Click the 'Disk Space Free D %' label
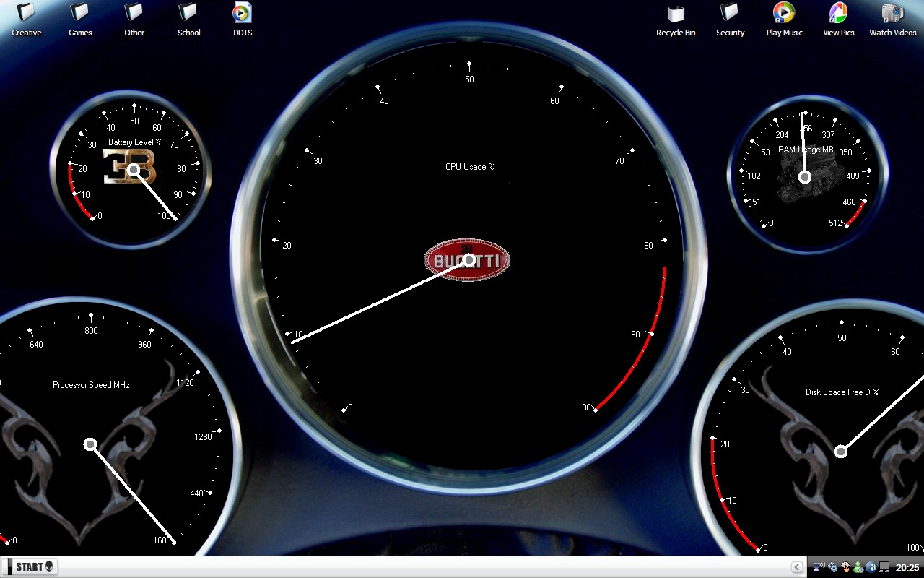This screenshot has width=924, height=578. coord(842,392)
